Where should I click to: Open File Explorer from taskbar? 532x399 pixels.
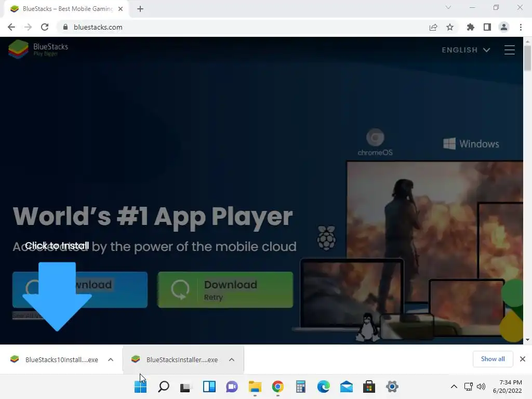click(255, 387)
